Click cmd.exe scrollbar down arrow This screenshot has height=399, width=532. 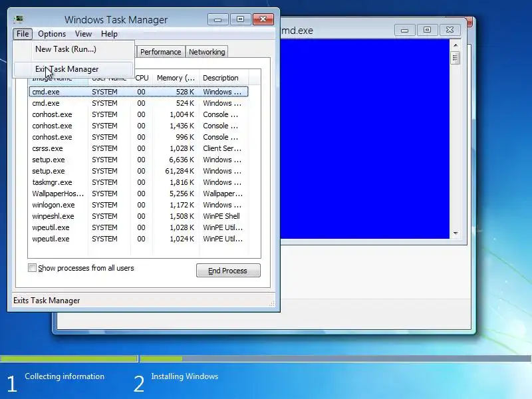[x=456, y=233]
